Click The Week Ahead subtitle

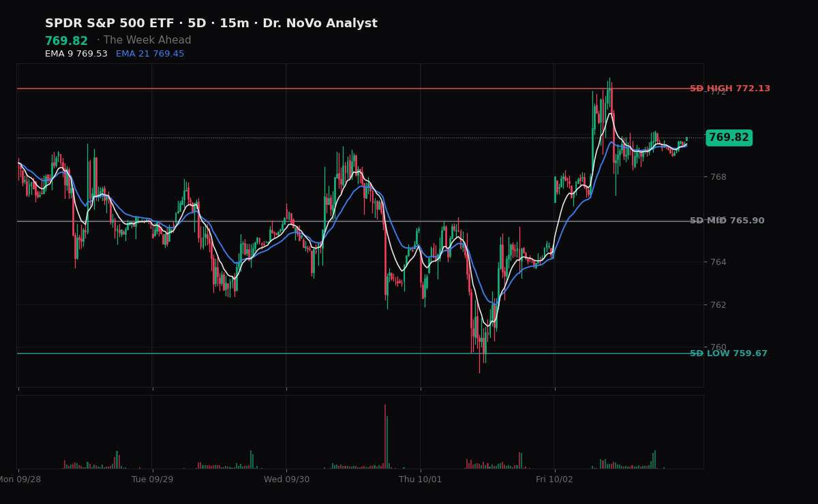click(147, 41)
